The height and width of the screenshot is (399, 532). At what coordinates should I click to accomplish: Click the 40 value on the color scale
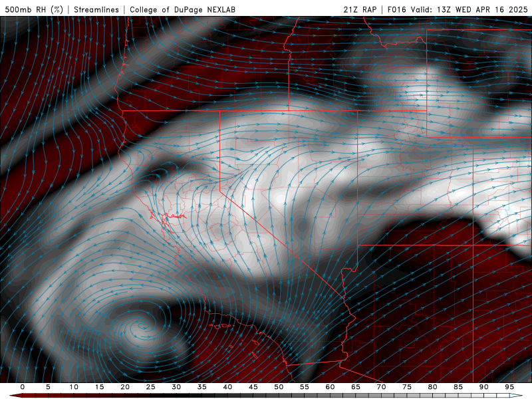click(x=227, y=387)
